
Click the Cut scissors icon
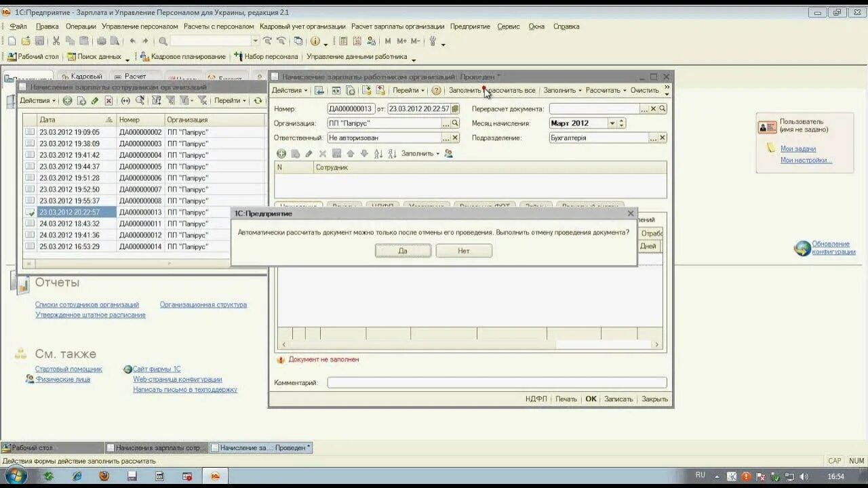56,41
